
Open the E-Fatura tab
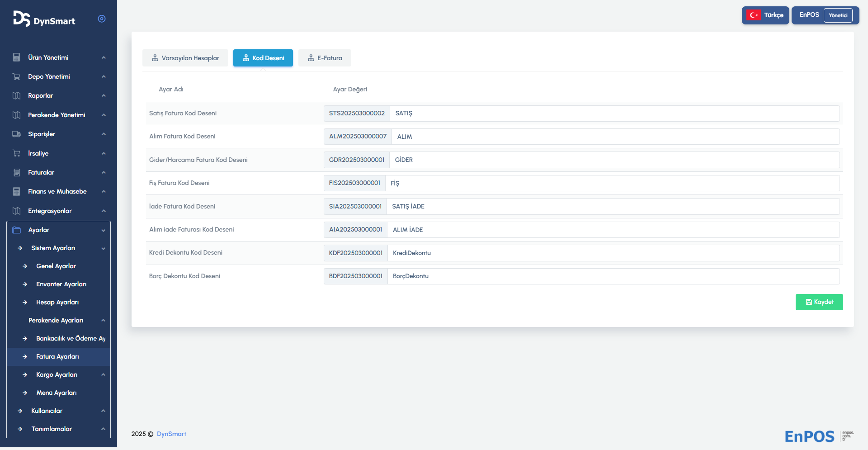(x=325, y=58)
